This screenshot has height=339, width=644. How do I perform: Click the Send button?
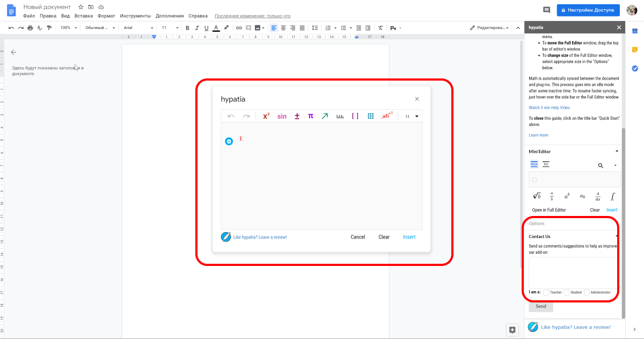click(541, 306)
